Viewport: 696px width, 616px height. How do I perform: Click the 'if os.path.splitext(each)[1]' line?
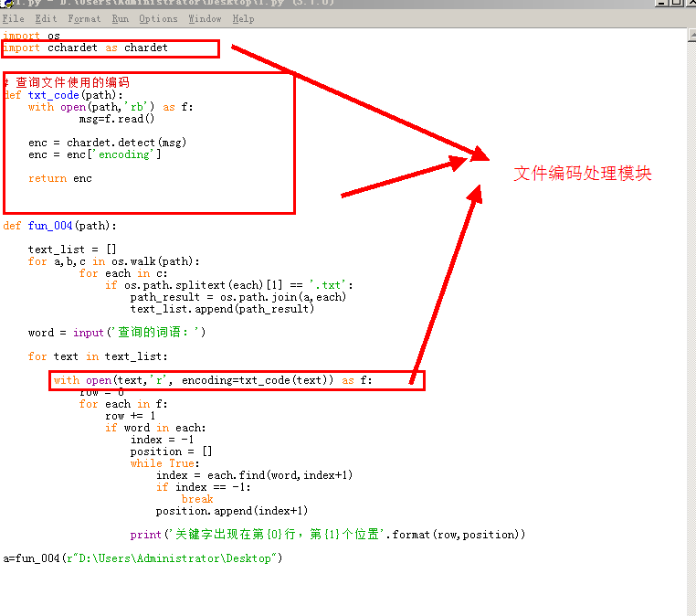tap(229, 285)
